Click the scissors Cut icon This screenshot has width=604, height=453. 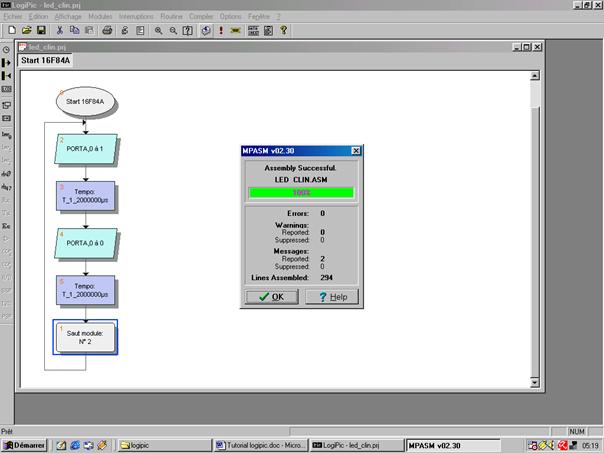pyautogui.click(x=59, y=31)
